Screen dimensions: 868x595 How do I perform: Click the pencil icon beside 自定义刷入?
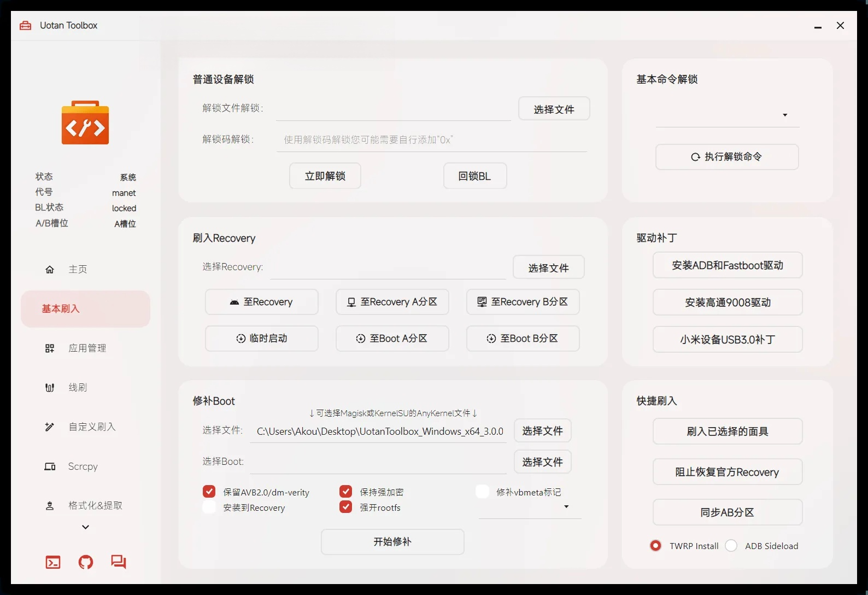[50, 427]
